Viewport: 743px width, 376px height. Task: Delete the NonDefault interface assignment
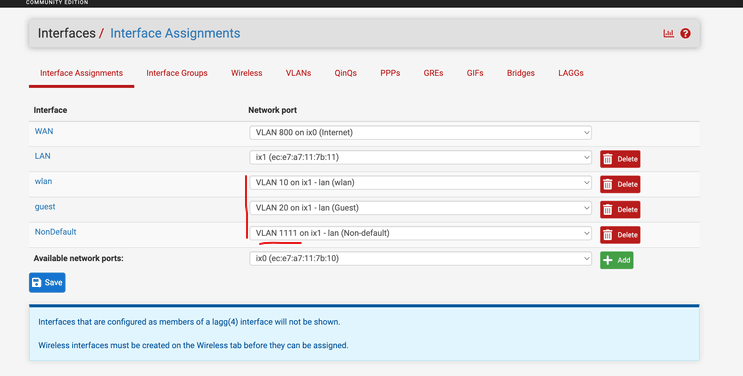click(620, 235)
